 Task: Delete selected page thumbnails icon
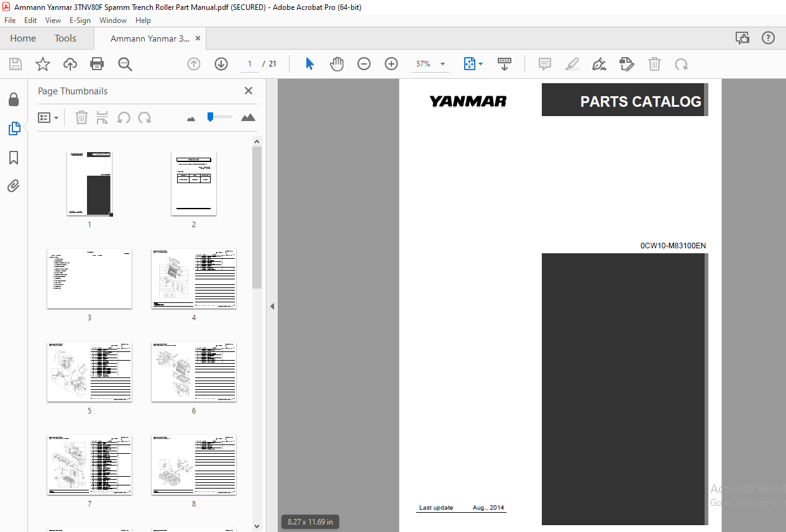coord(81,117)
